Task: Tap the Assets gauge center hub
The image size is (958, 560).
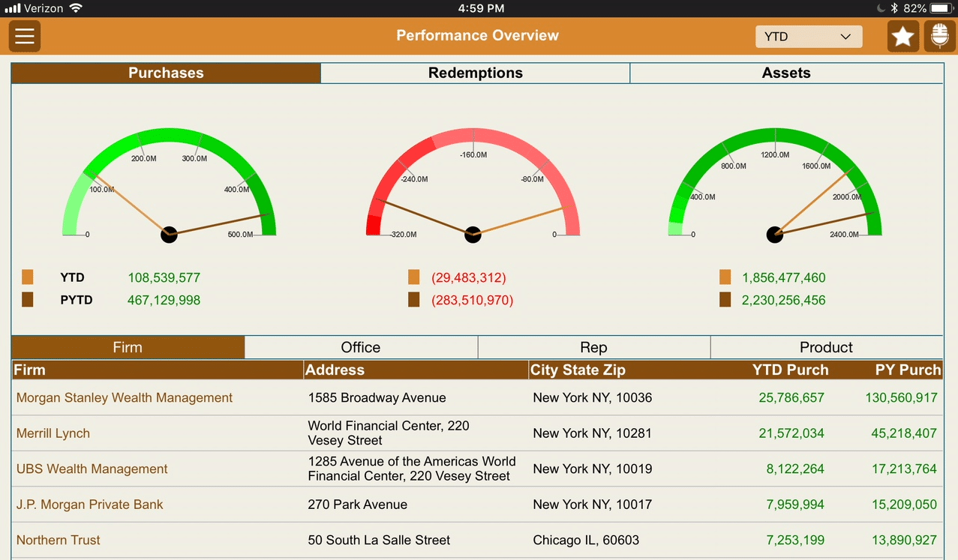Action: 775,235
